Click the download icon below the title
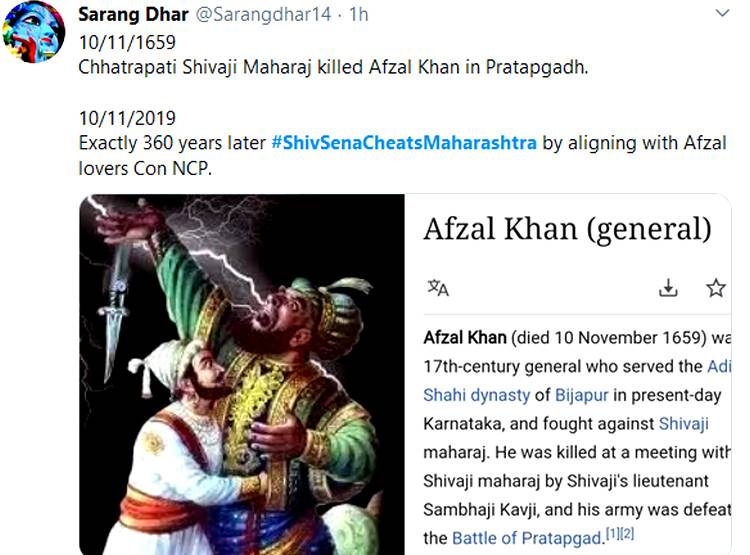 point(668,288)
